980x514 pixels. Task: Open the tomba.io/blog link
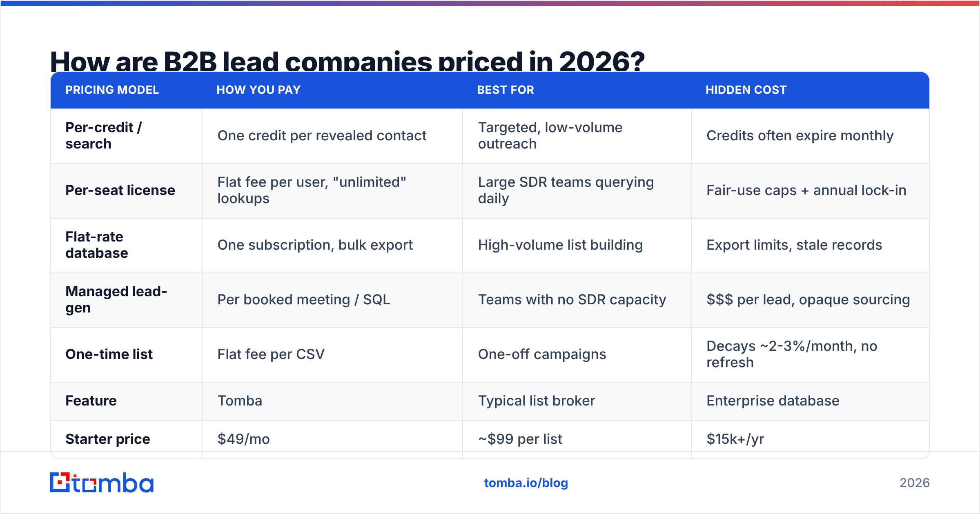point(526,483)
